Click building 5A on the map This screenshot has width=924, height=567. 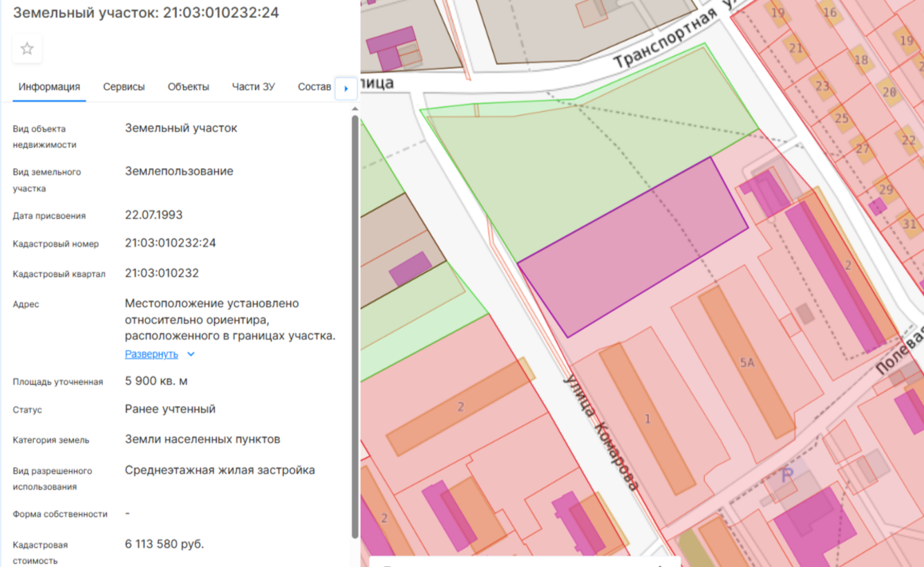point(747,362)
